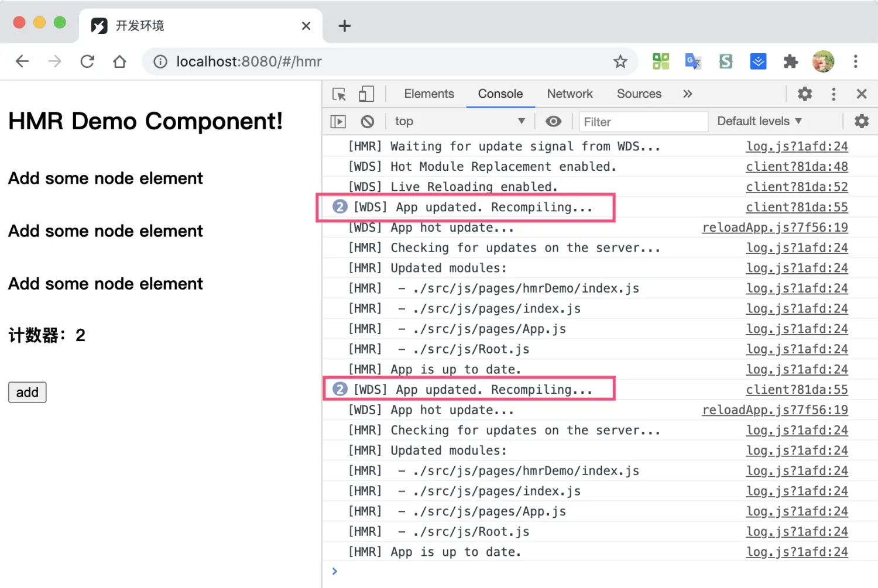
Task: Toggle device toolbar emulation icon
Action: click(x=366, y=94)
